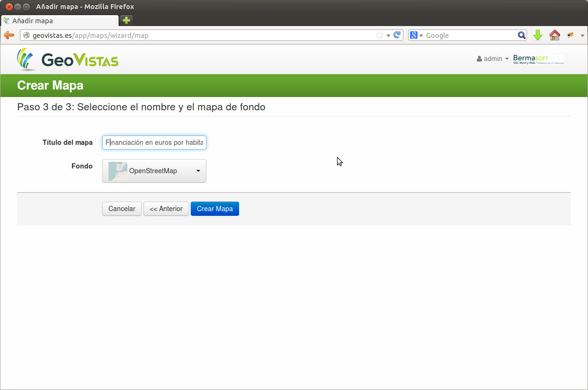588x390 pixels.
Task: Close the Firefox window
Action: point(9,7)
